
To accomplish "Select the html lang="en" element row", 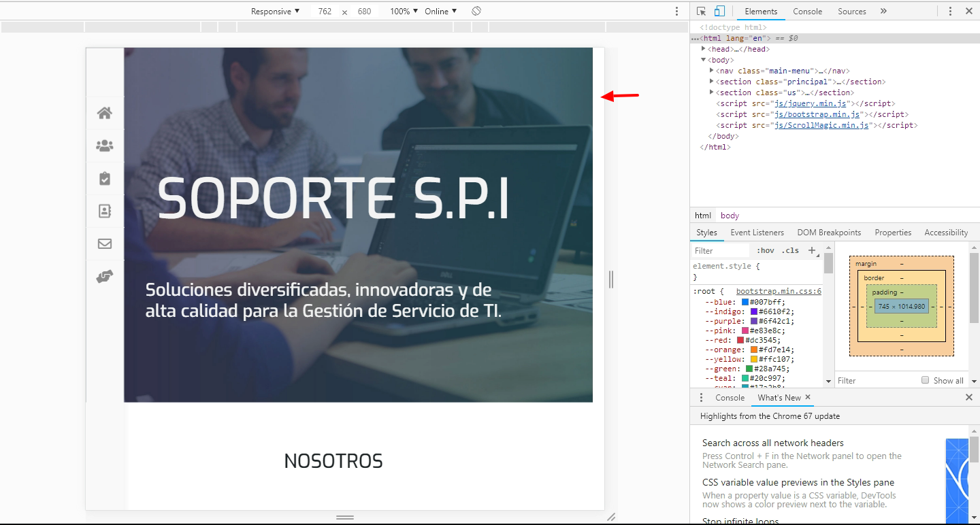I will click(834, 38).
